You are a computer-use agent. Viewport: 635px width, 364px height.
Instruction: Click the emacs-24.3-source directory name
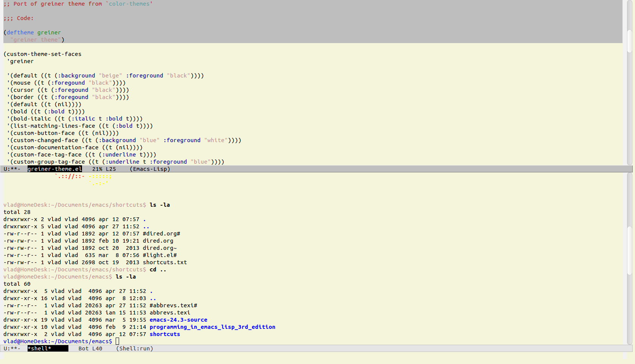pyautogui.click(x=178, y=320)
